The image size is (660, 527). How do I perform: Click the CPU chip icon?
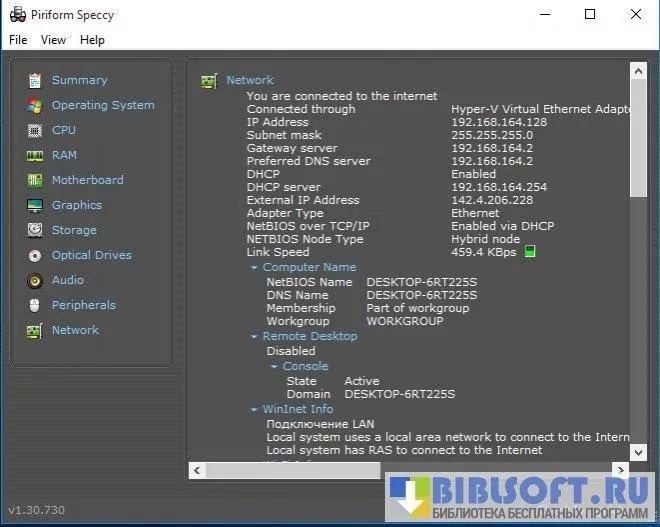[35, 130]
